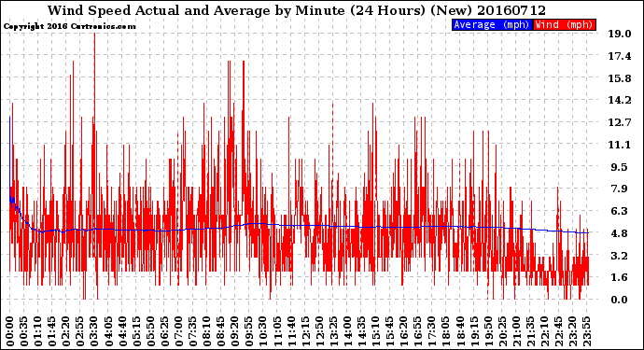Click the 13:25 time axis label
Viewport: 644px width, 350px height.
point(333,331)
